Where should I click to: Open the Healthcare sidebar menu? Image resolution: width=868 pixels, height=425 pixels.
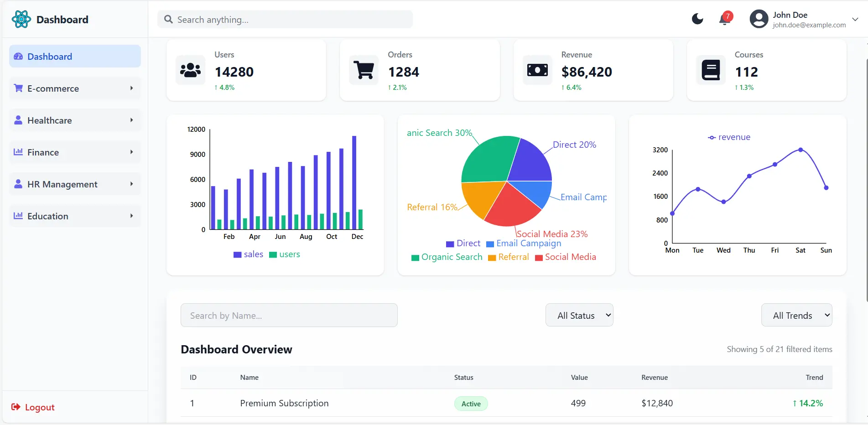pyautogui.click(x=75, y=120)
